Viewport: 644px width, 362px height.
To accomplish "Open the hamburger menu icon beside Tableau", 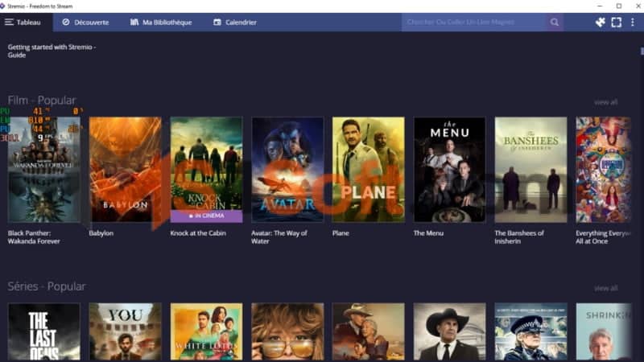I will pos(9,23).
